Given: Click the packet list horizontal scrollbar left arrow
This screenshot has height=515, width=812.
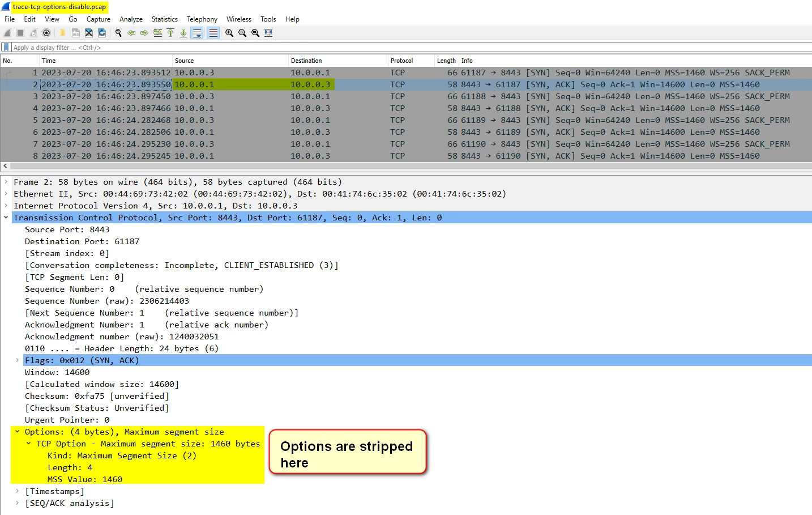Looking at the screenshot, I should click(x=5, y=166).
